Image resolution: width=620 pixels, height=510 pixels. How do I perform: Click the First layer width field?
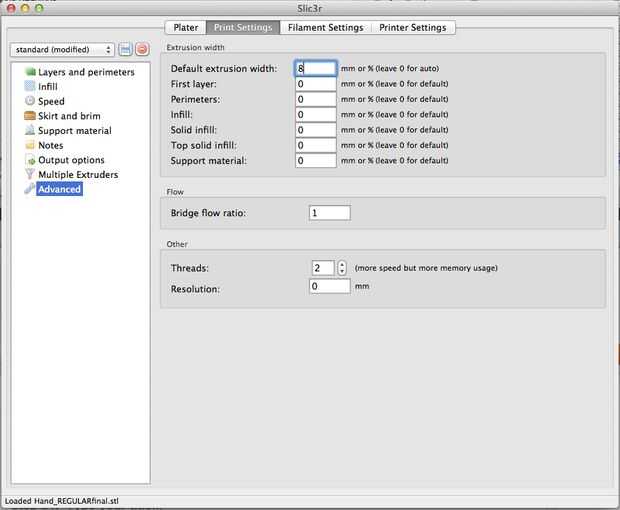[316, 84]
